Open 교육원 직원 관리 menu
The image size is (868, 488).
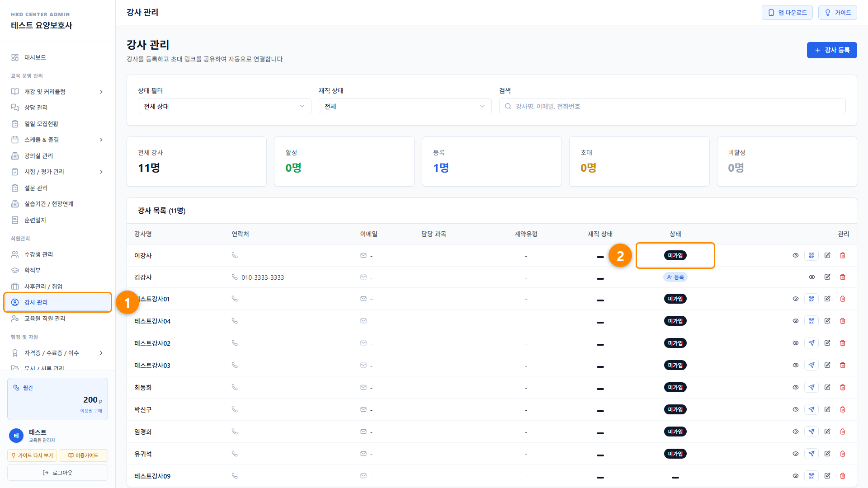pyautogui.click(x=57, y=319)
